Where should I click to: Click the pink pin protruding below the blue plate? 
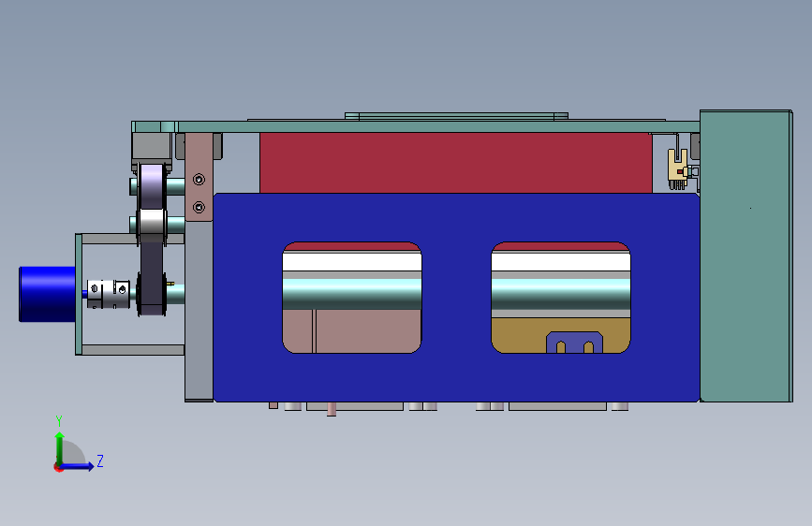[332, 409]
